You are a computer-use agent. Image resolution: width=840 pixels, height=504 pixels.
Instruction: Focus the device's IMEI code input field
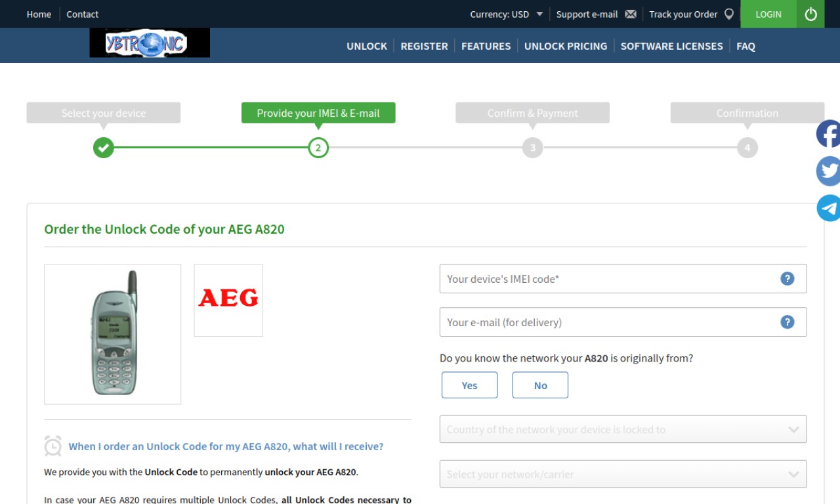pyautogui.click(x=623, y=279)
